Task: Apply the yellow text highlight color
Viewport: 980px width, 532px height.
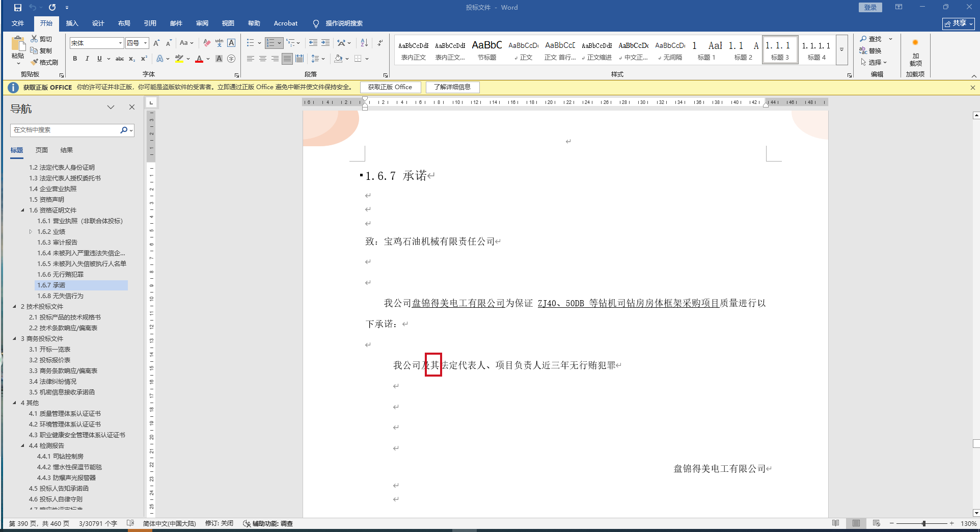Action: pyautogui.click(x=179, y=59)
